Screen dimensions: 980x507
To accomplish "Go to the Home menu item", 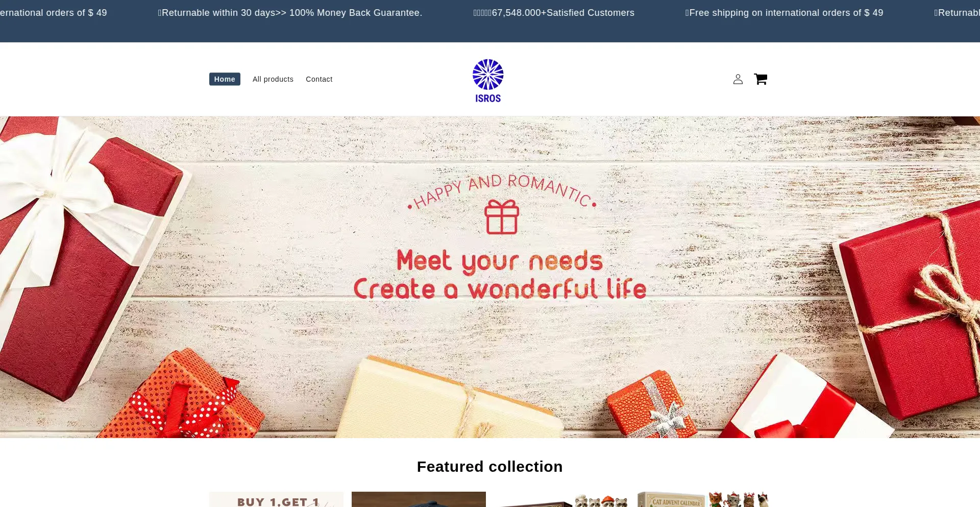I will tap(225, 79).
